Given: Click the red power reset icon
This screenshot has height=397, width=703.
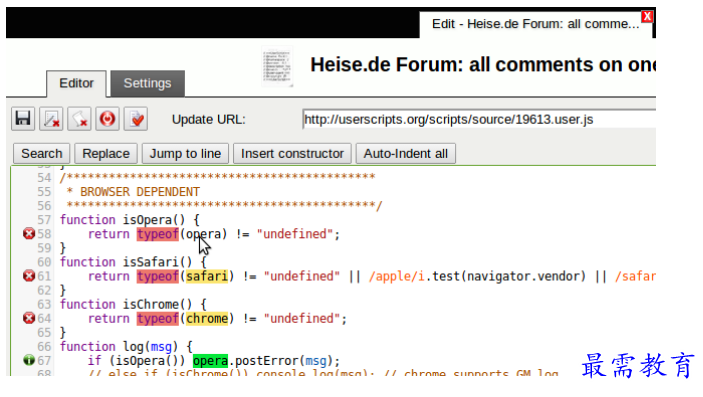Looking at the screenshot, I should [107, 119].
